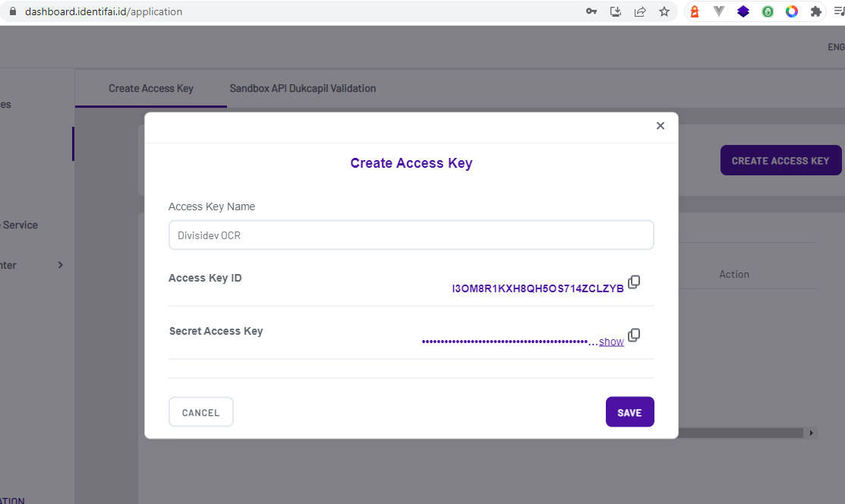Copy the Secret Access Key value
Screen dimensions: 845x504
634,335
